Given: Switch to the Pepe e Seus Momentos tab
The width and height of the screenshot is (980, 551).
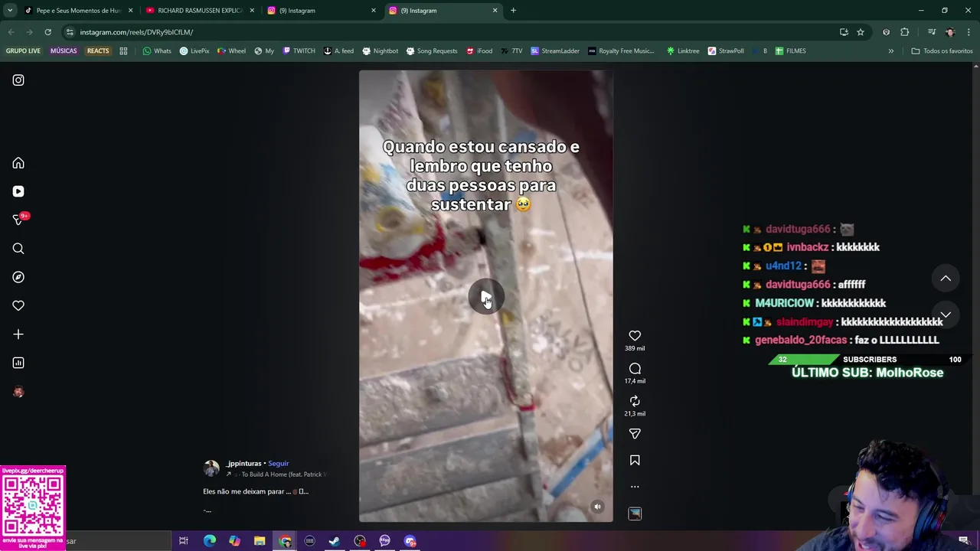Looking at the screenshot, I should (78, 11).
